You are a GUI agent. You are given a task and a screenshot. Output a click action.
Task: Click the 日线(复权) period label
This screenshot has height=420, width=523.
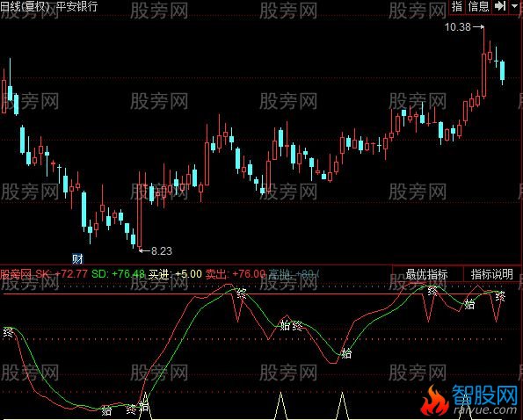25,6
